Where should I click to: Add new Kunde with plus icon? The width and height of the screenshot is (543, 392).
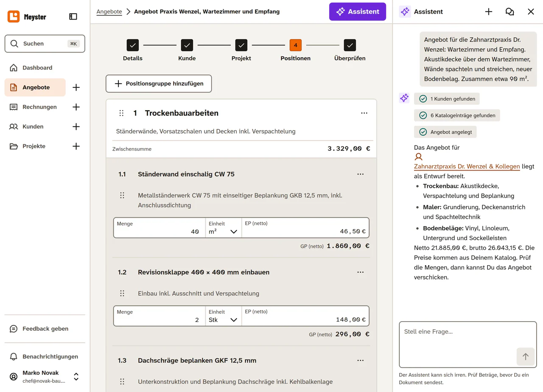(76, 126)
